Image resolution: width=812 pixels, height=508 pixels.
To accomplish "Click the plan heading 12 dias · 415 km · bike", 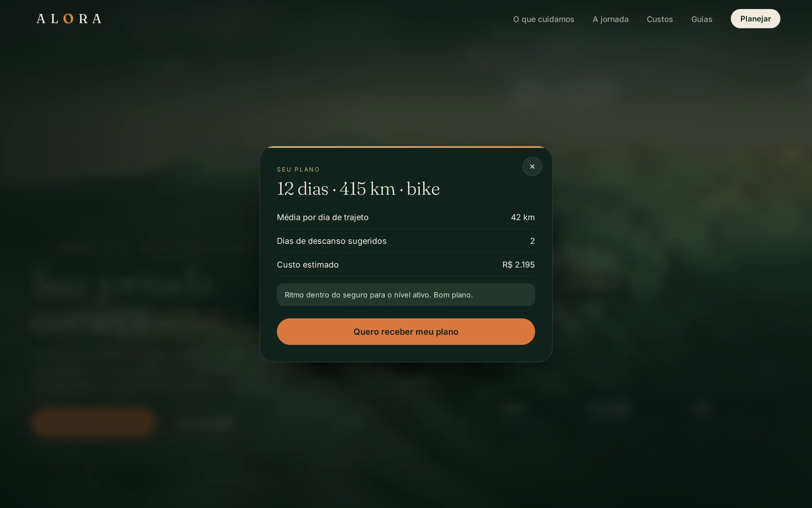I will coord(358,189).
